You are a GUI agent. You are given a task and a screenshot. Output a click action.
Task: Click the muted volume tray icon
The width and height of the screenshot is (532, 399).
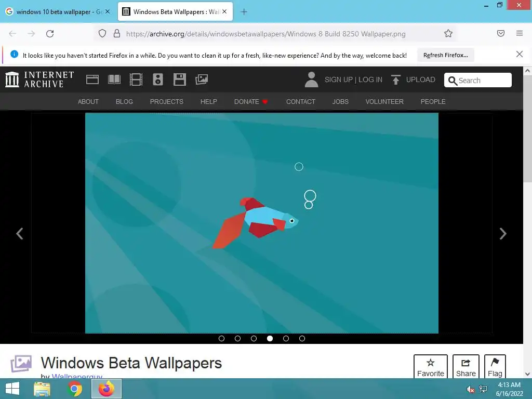pyautogui.click(x=470, y=389)
